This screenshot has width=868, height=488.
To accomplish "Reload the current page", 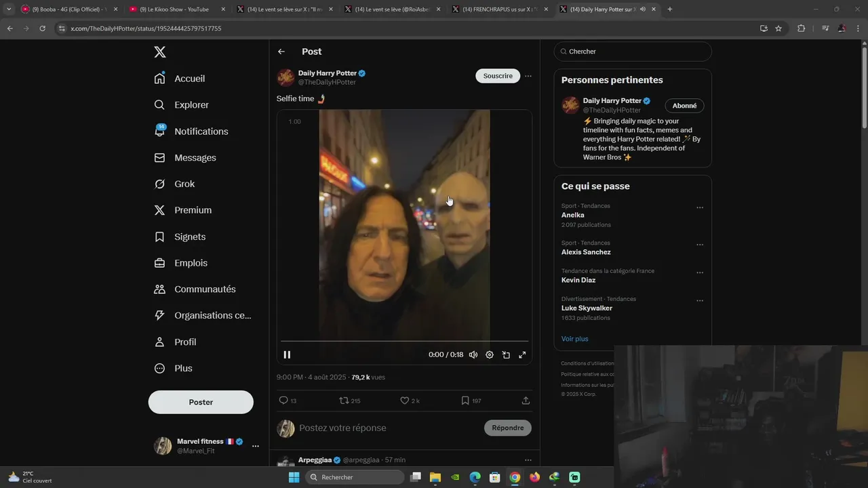I will pos(42,28).
